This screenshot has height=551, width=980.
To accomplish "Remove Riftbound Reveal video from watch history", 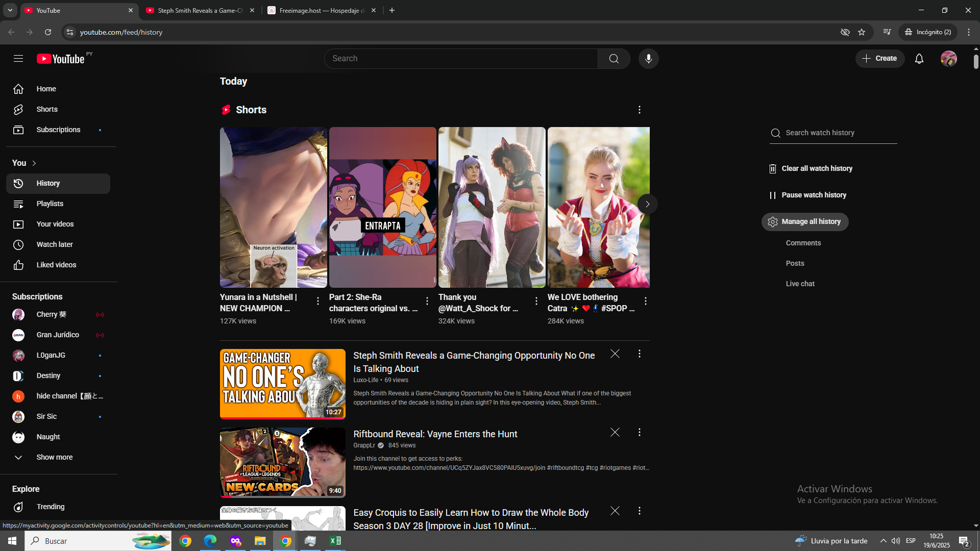I will [x=615, y=432].
